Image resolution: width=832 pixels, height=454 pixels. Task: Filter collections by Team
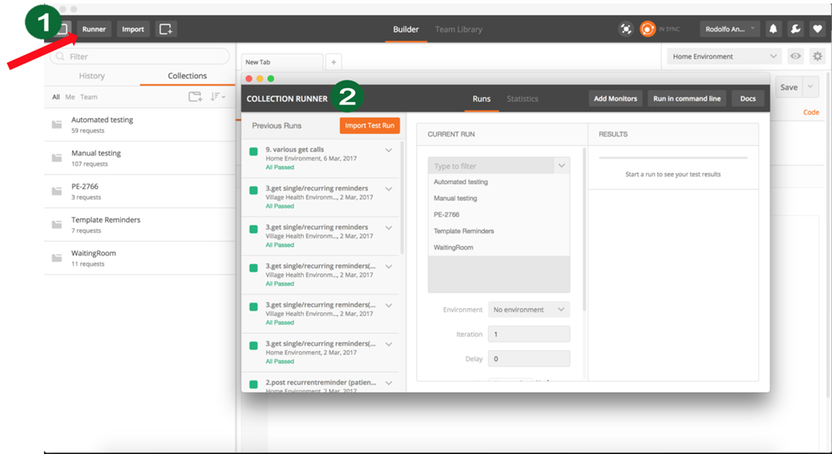pyautogui.click(x=89, y=97)
